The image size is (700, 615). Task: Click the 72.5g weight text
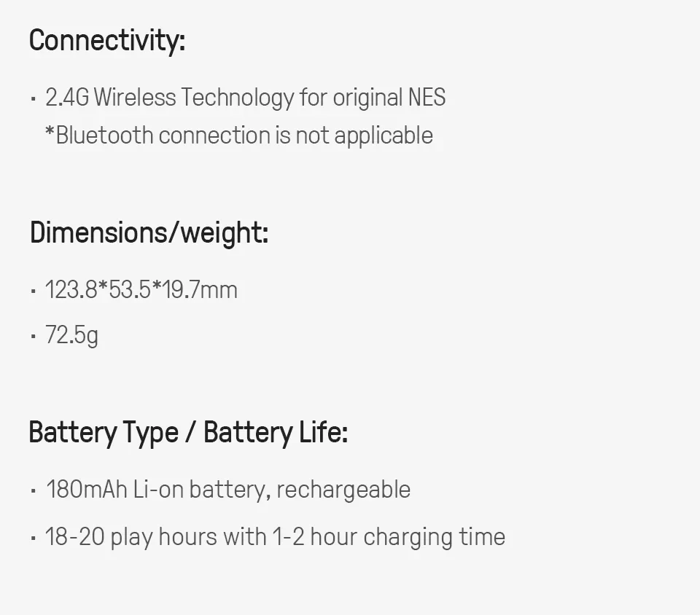click(x=71, y=335)
